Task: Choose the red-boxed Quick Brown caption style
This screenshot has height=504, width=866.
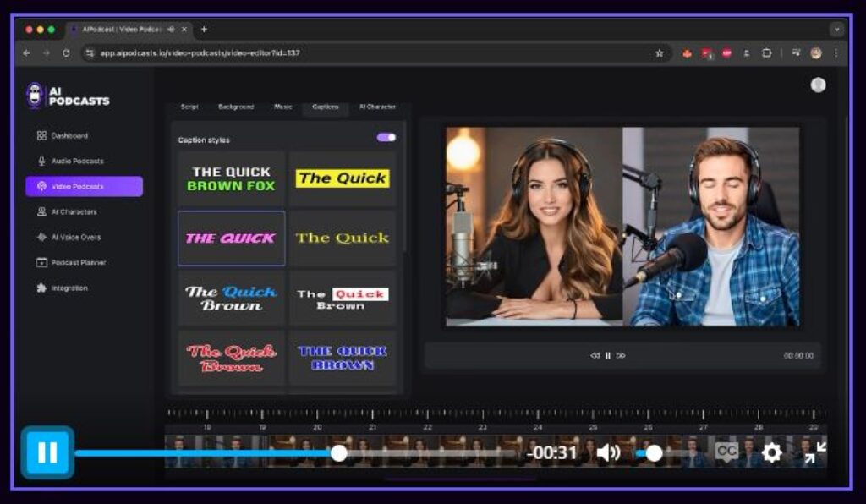Action: (x=343, y=299)
